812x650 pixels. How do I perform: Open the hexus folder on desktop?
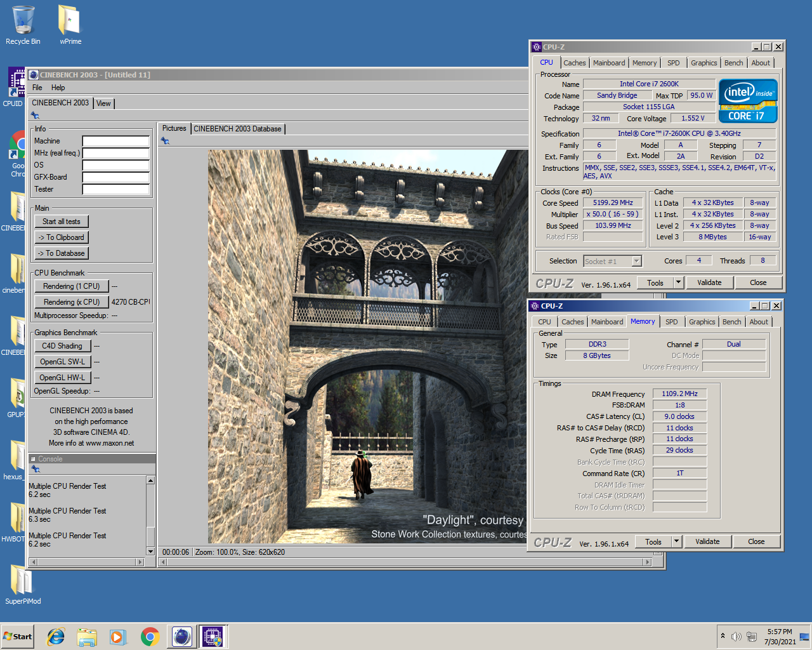13,460
